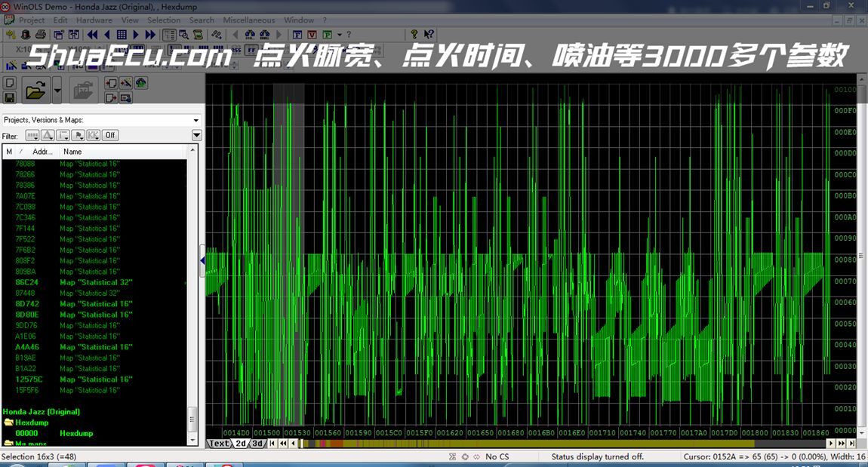Expand the arrow next to open folder icon
The image size is (868, 467).
pos(57,92)
